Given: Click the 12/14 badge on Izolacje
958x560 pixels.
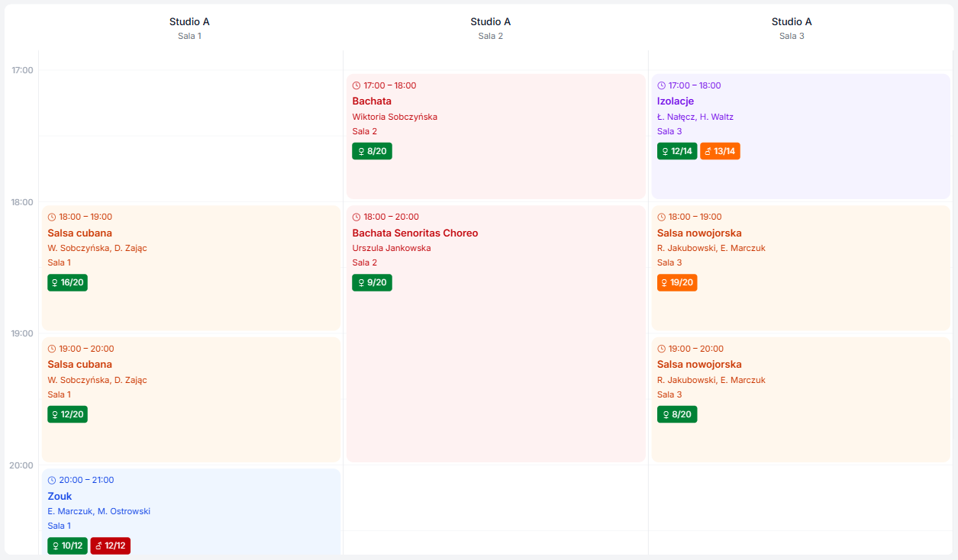Looking at the screenshot, I should tap(677, 151).
